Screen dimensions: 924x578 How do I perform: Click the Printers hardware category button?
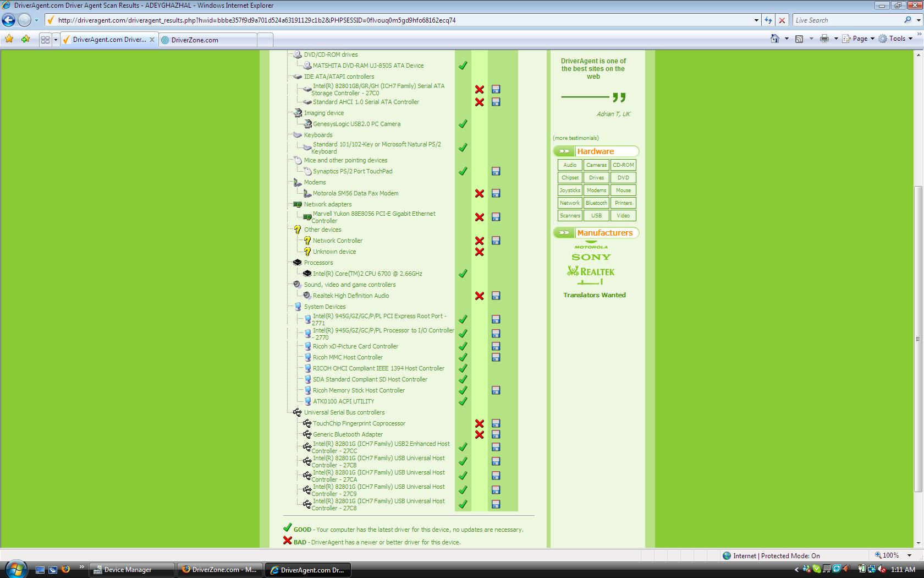[x=623, y=203]
